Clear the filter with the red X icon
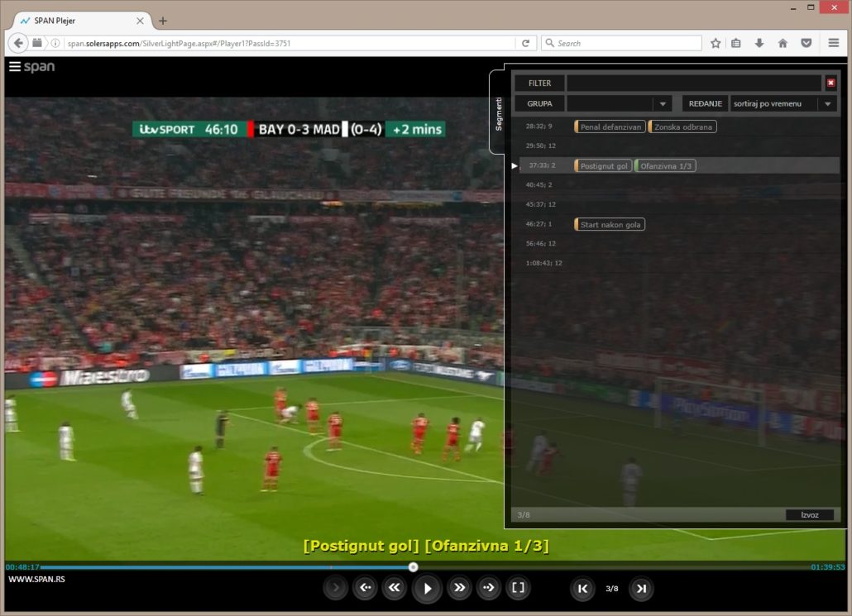852x616 pixels. point(830,83)
